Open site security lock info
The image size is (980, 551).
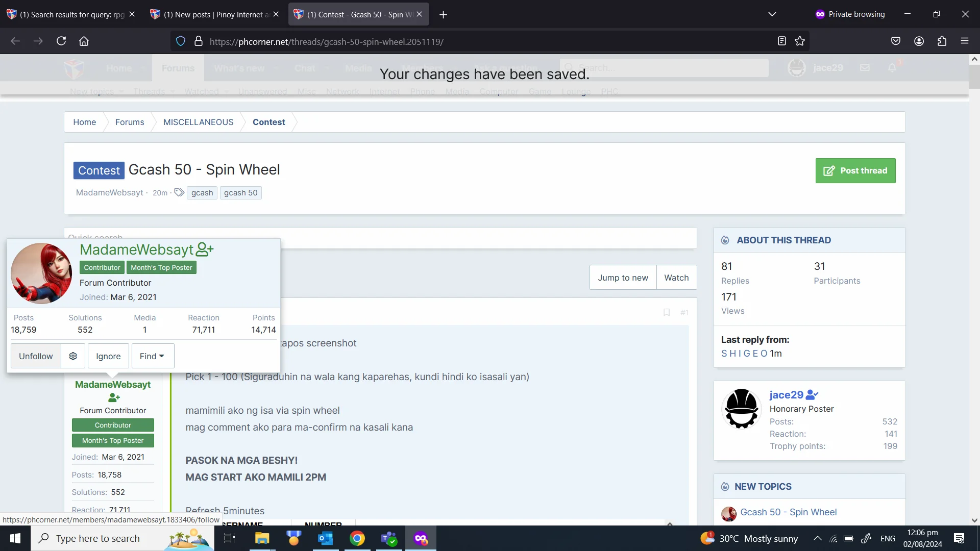(199, 41)
